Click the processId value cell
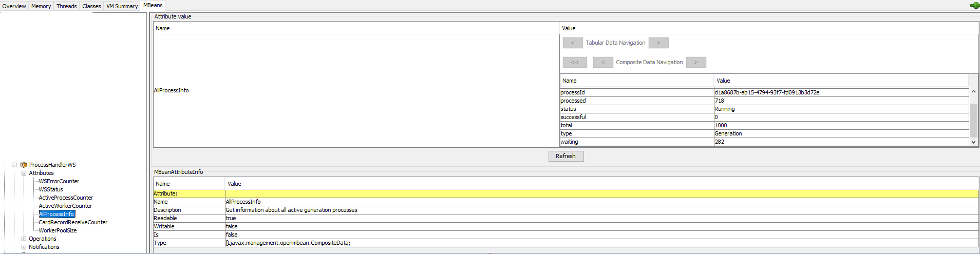The width and height of the screenshot is (980, 254). click(x=841, y=92)
